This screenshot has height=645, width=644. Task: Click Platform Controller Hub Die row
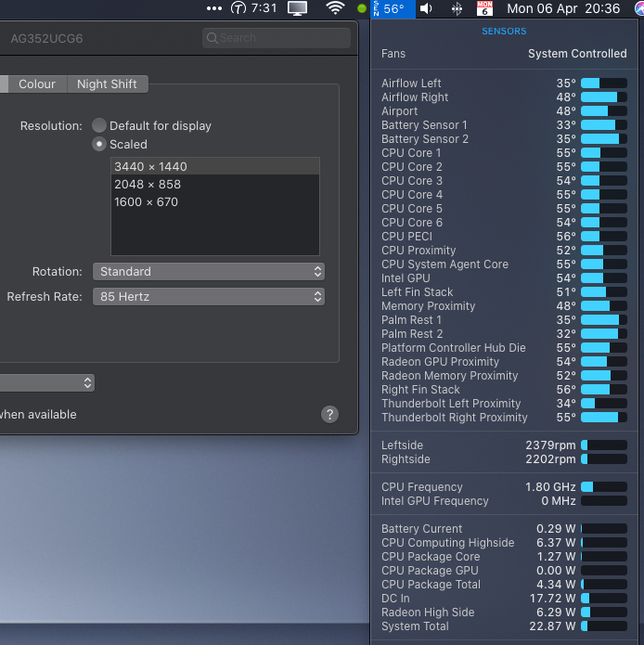[x=504, y=348]
